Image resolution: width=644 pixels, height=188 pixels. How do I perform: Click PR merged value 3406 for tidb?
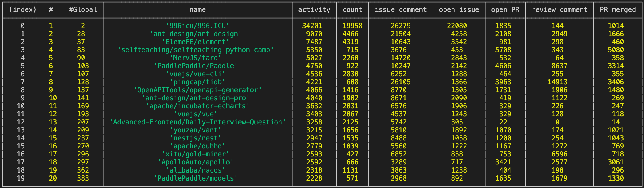pos(616,82)
